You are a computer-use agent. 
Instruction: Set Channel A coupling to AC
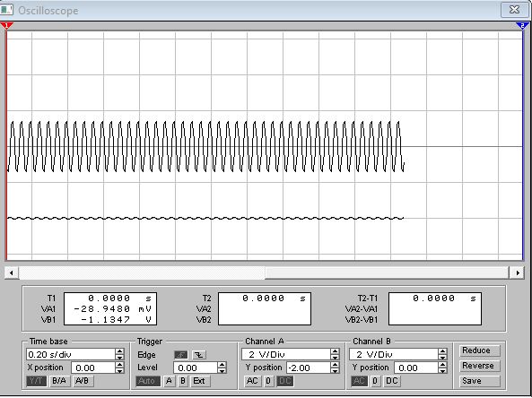click(252, 381)
